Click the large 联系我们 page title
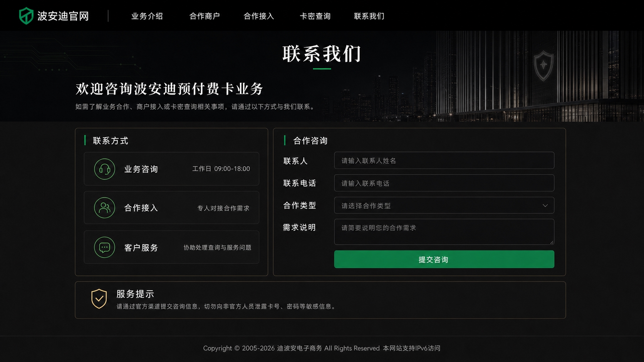This screenshot has width=644, height=362. coord(322,54)
